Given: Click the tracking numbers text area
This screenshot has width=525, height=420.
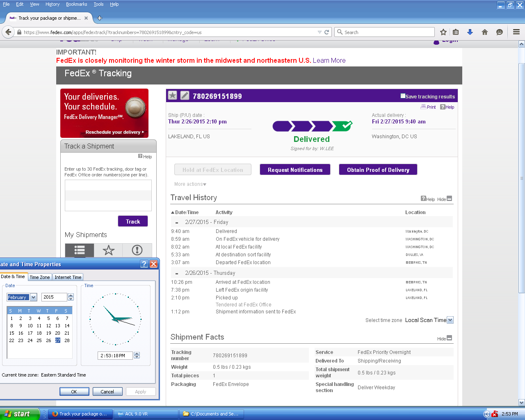Looking at the screenshot, I should click(108, 195).
